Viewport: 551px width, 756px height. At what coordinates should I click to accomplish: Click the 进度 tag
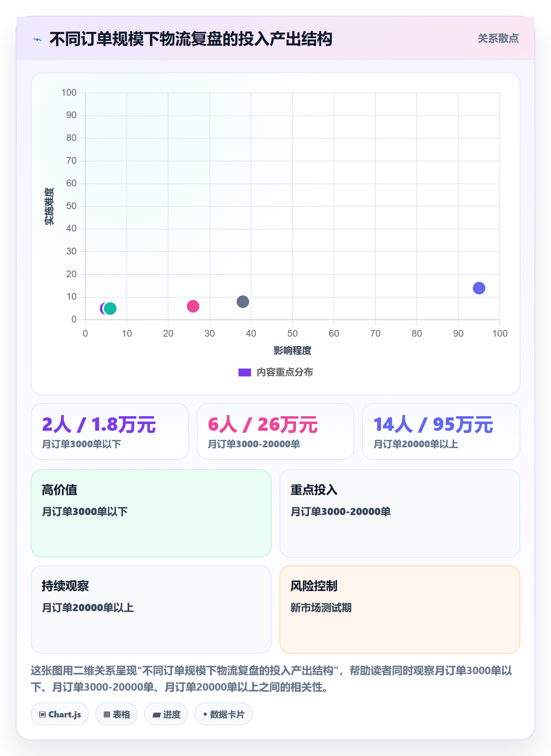(x=166, y=714)
